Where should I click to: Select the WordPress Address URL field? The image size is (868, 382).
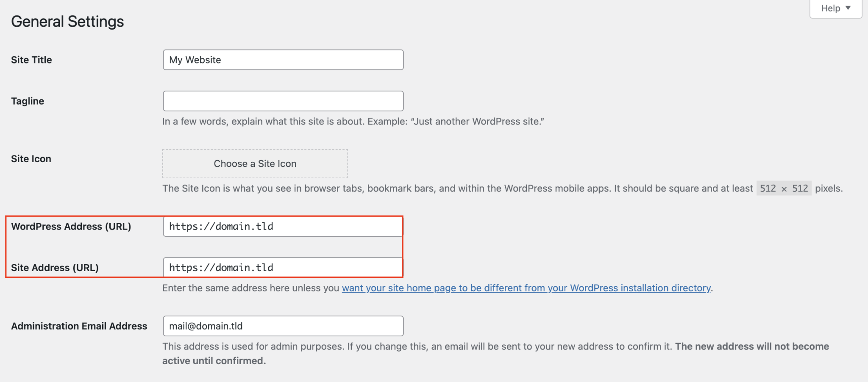pyautogui.click(x=283, y=226)
